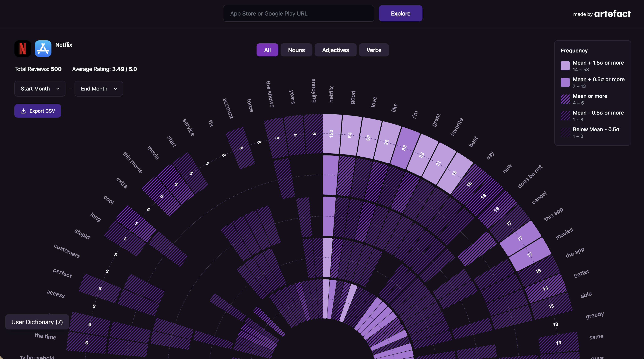The width and height of the screenshot is (644, 359).
Task: Open the Start Month dropdown
Action: (40, 89)
